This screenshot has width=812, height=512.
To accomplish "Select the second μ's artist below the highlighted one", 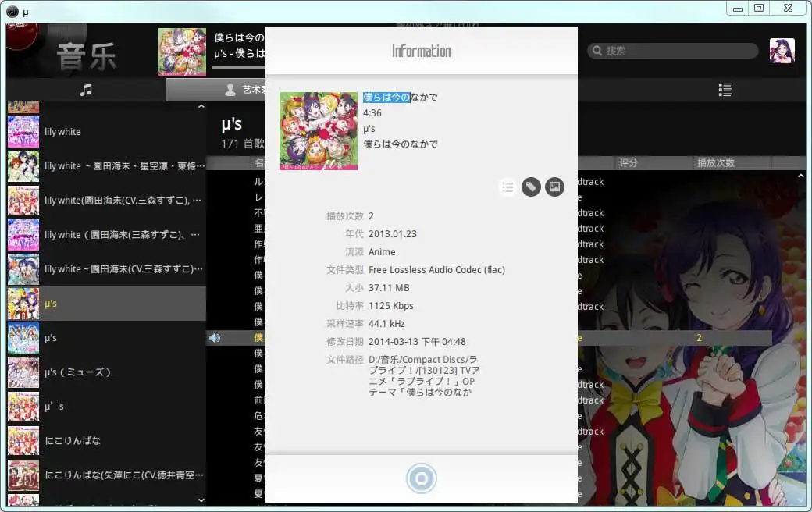I will 106,337.
